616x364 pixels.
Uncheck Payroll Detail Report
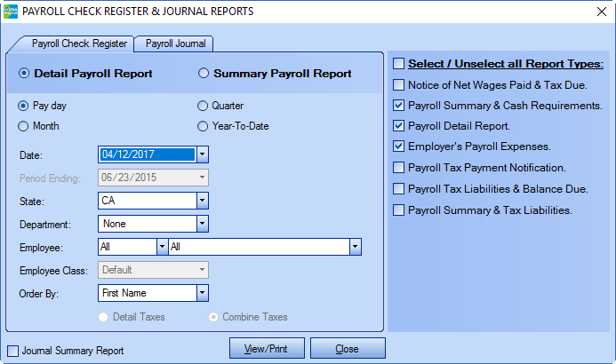(x=399, y=125)
